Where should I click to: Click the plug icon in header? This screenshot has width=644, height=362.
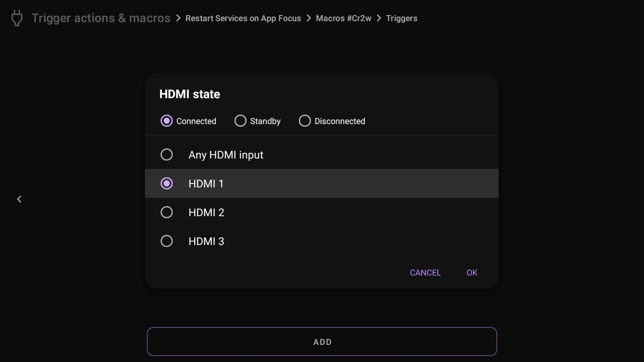point(17,18)
